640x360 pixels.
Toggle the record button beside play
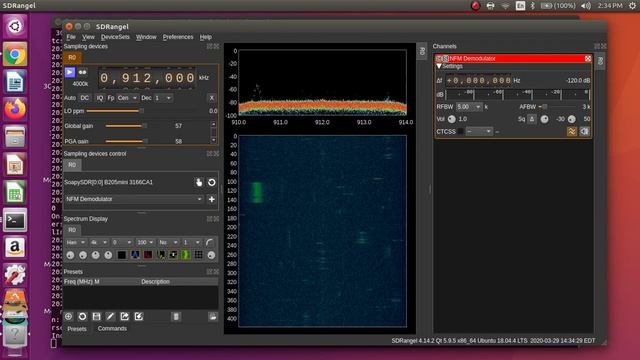pos(82,72)
